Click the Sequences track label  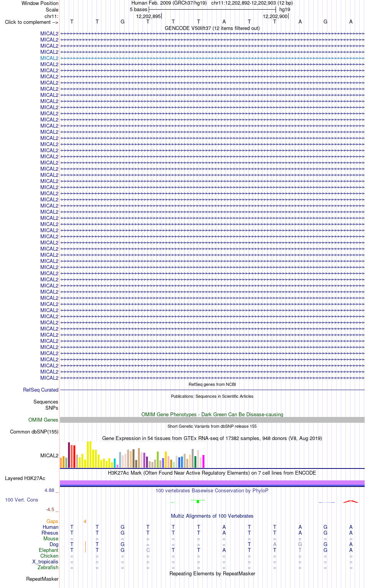[x=46, y=402]
